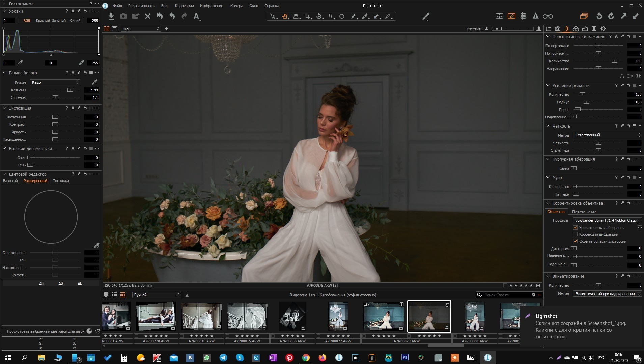
Task: Open the Color tool tab with three circles
Action: (576, 29)
